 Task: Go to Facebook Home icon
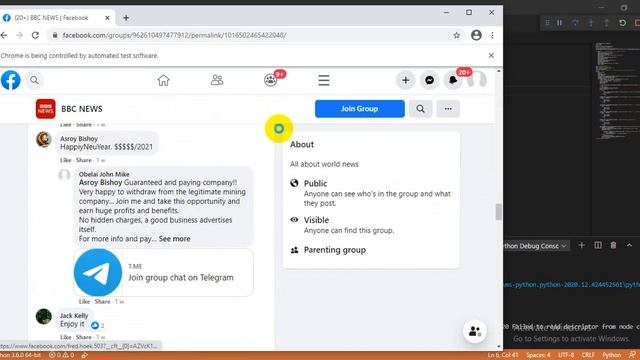(x=163, y=80)
